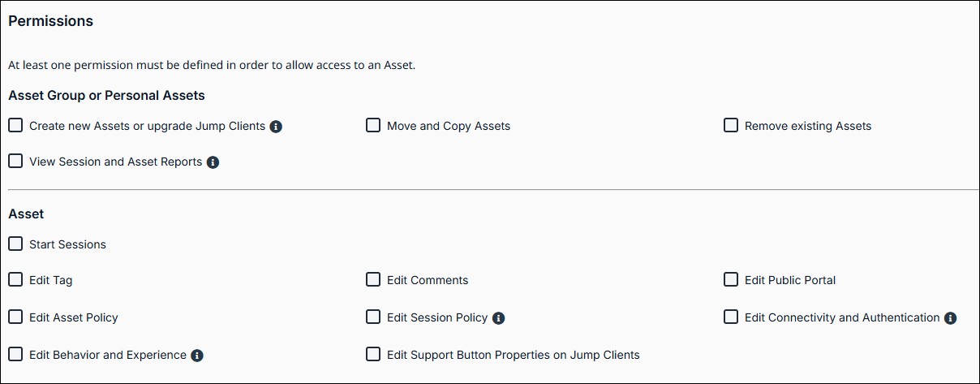Tick the Remove existing Assets checkbox

(x=731, y=126)
